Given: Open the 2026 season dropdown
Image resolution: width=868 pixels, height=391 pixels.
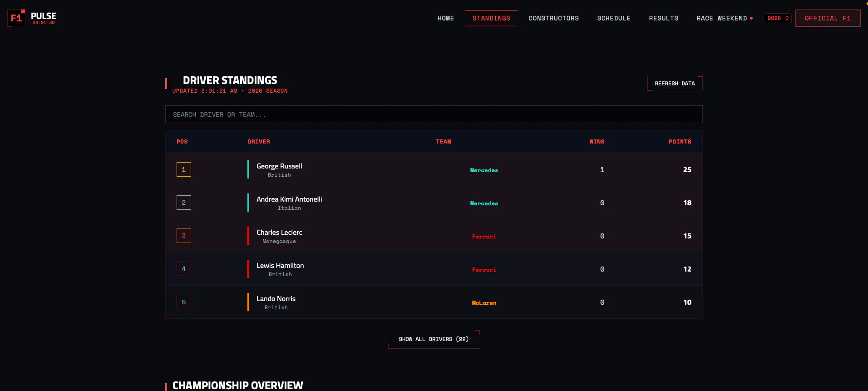Looking at the screenshot, I should click(778, 18).
